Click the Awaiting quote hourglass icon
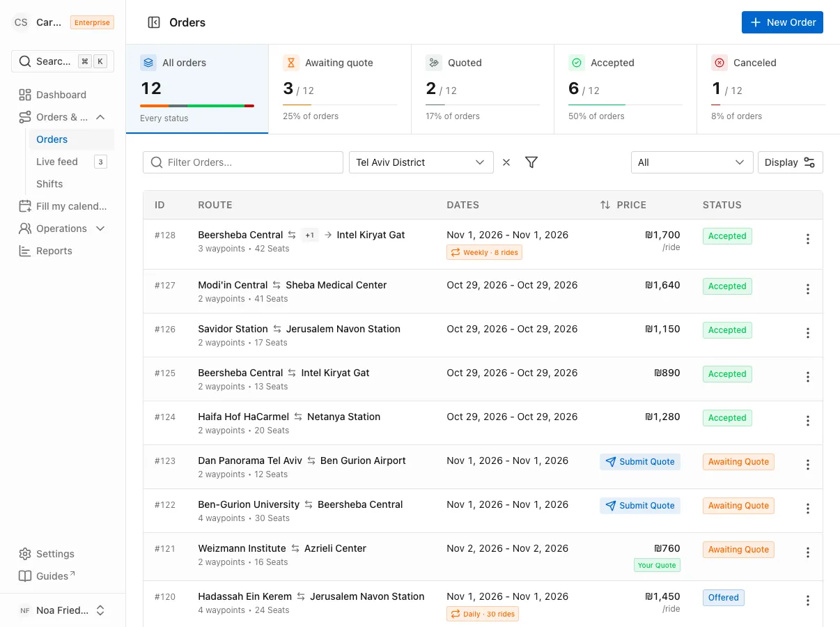This screenshot has height=627, width=840. [x=291, y=63]
